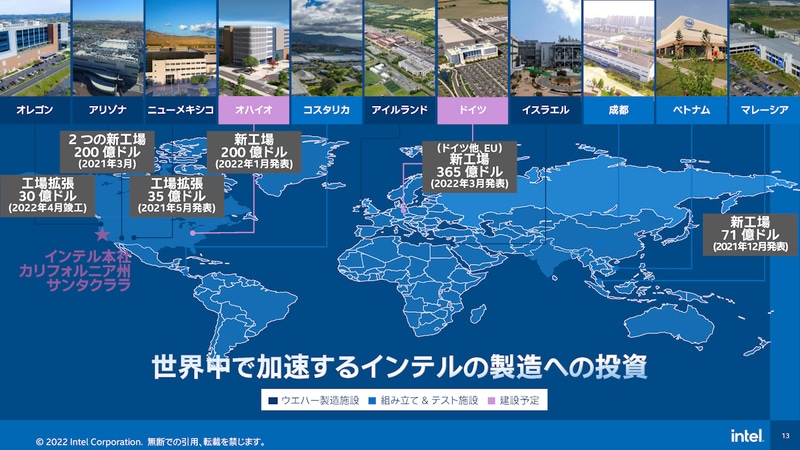This screenshot has height=450, width=800.
Task: Click the ウエハー製造施設 legend text
Action: pos(320,401)
